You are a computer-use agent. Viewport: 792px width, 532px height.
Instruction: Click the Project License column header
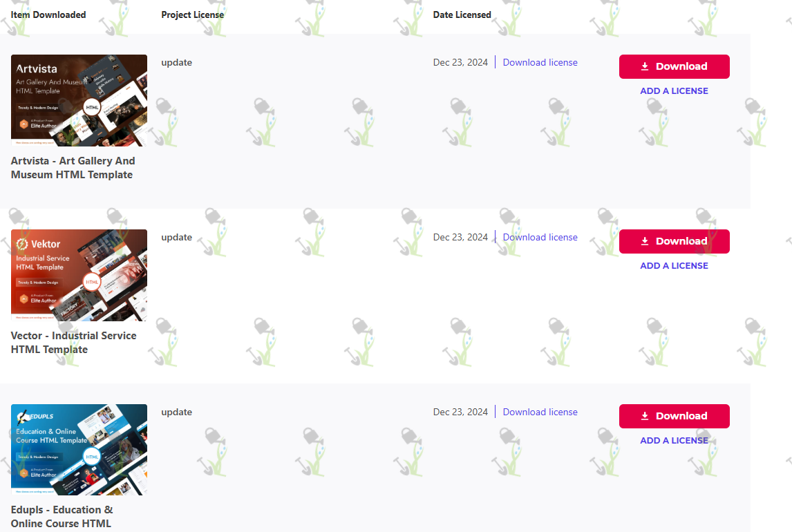[192, 15]
